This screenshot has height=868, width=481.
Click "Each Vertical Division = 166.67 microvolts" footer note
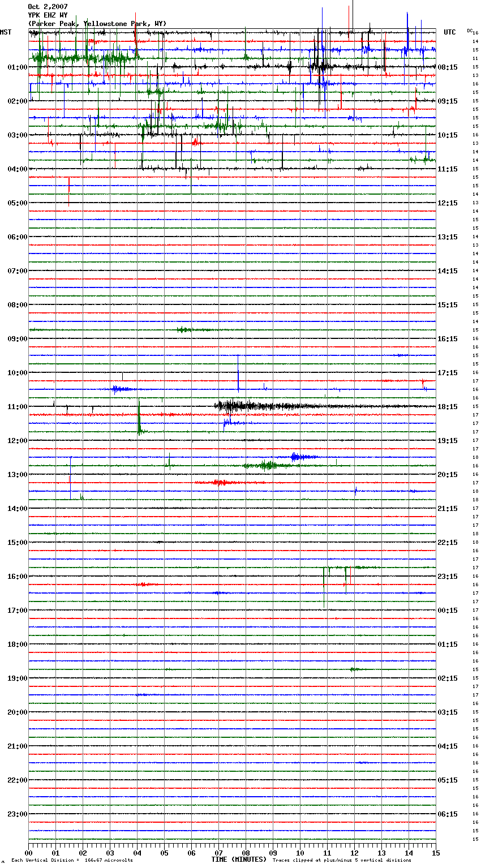72,861
